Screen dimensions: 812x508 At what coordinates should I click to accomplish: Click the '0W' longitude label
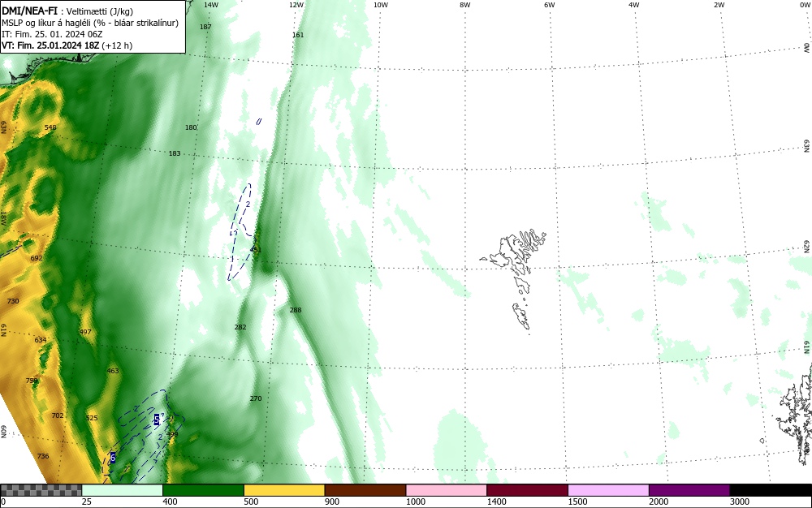click(x=805, y=5)
